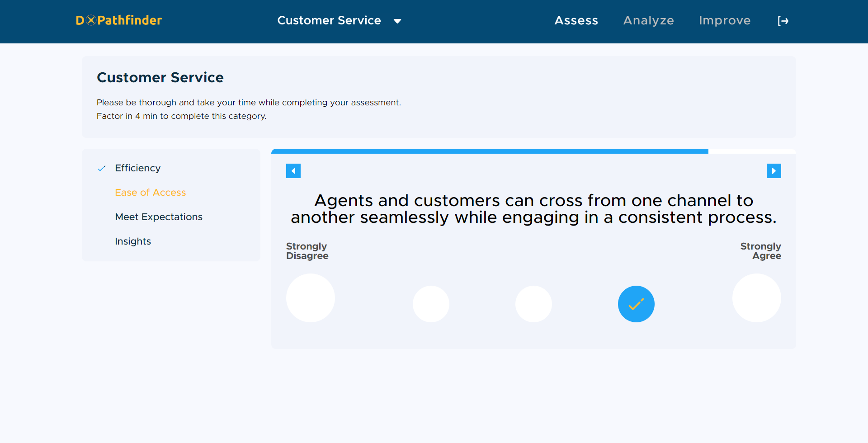
Task: Go to the Meet Expectations section
Action: click(x=159, y=217)
